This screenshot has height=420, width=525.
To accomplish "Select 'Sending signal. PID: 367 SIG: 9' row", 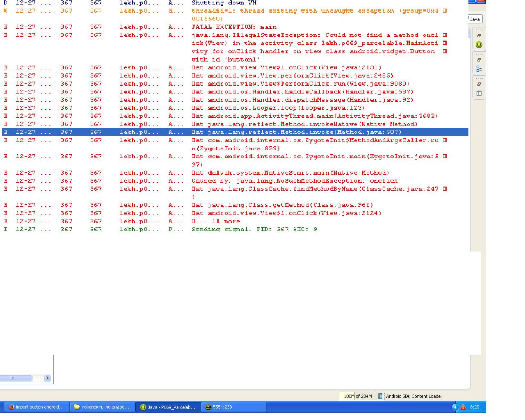I will pos(235,229).
